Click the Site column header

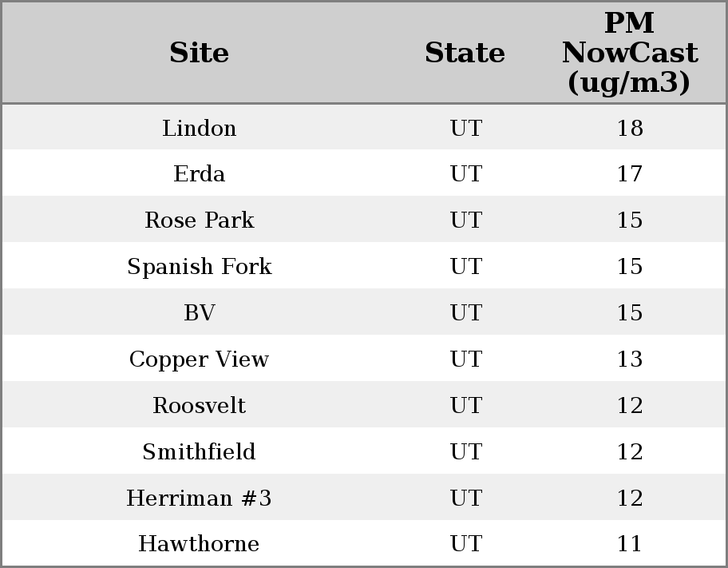[x=199, y=54]
